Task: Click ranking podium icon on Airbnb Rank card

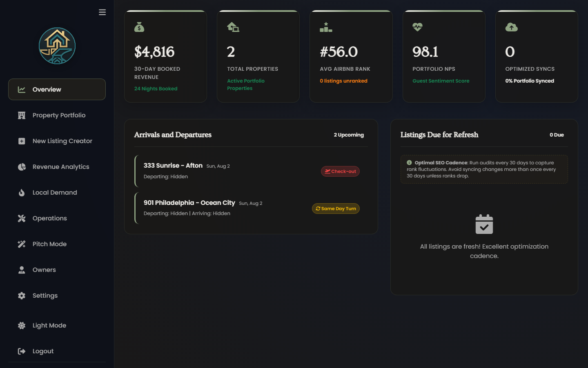Action: 326,27
